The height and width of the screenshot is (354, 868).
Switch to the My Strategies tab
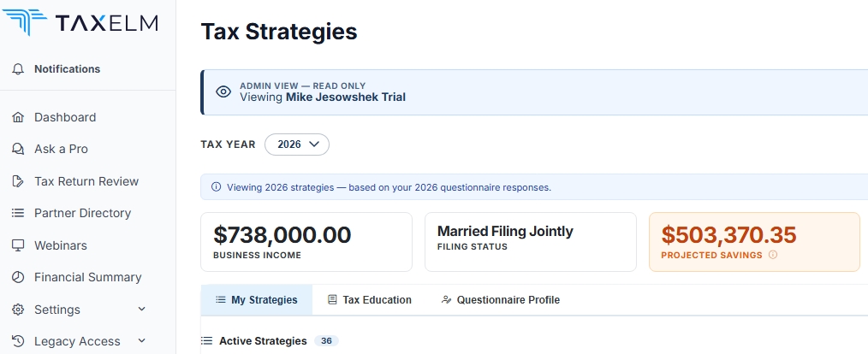click(x=257, y=300)
